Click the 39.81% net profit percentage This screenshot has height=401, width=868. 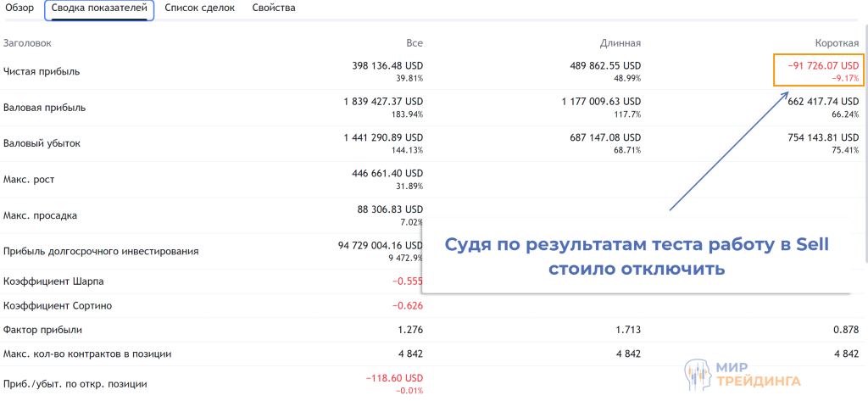(411, 79)
